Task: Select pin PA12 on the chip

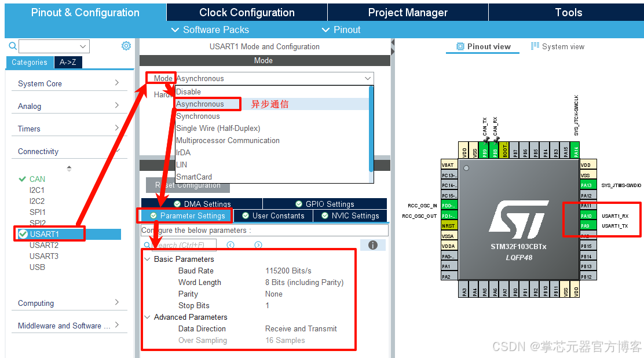Action: tap(588, 196)
